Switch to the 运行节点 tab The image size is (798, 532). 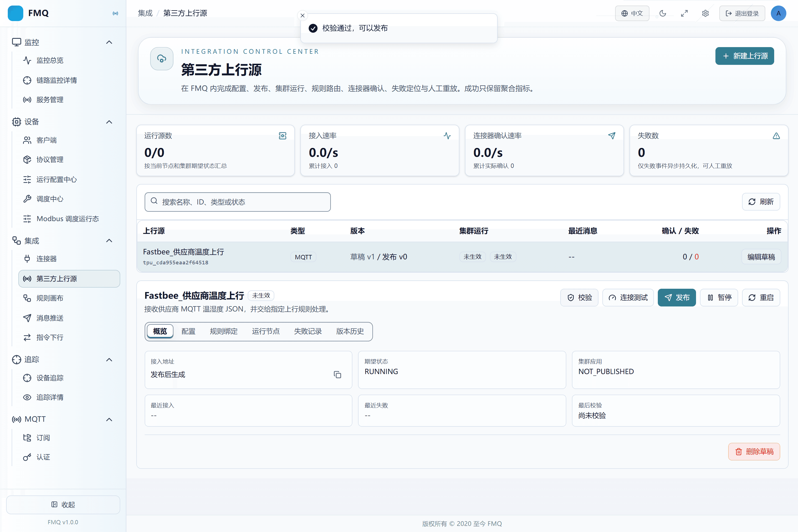pyautogui.click(x=266, y=331)
